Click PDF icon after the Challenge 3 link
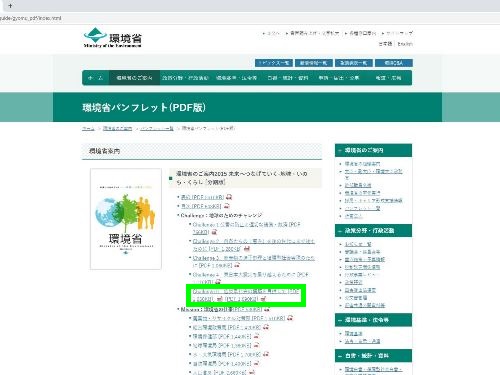This screenshot has width=500, height=375. 237,265
